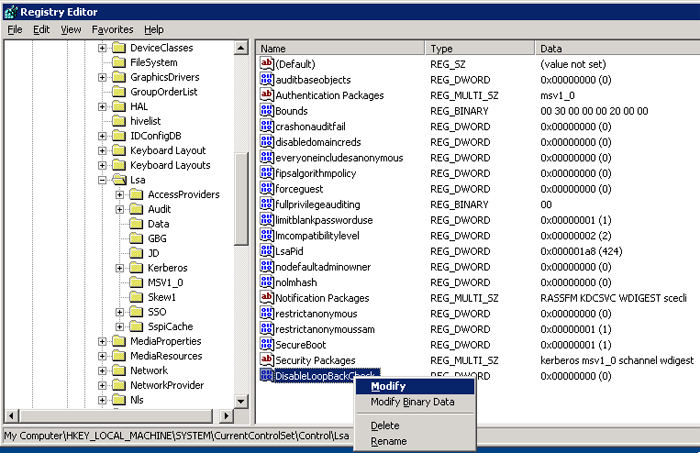The height and width of the screenshot is (453, 700).
Task: Sort values by the Data column header
Action: (x=617, y=48)
